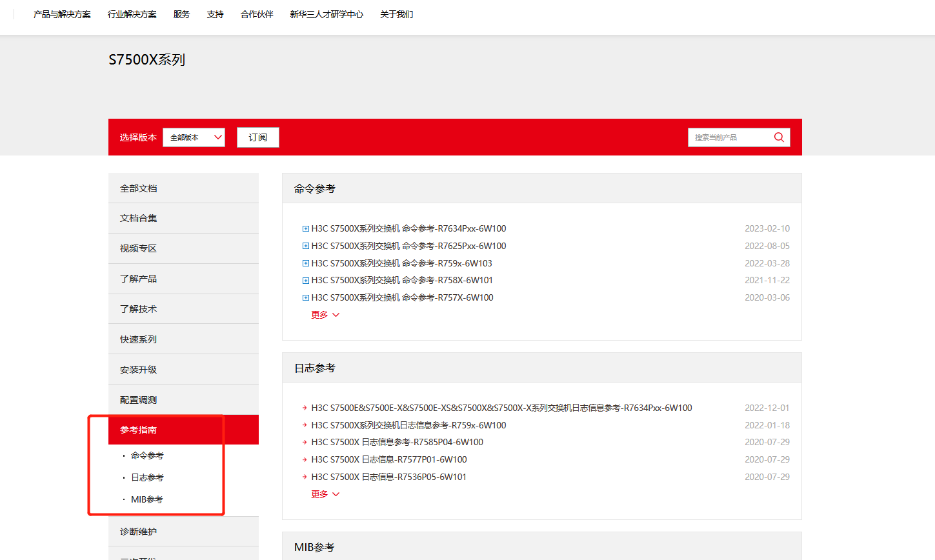
Task: Select 安装升级 in the sidebar
Action: pos(183,370)
